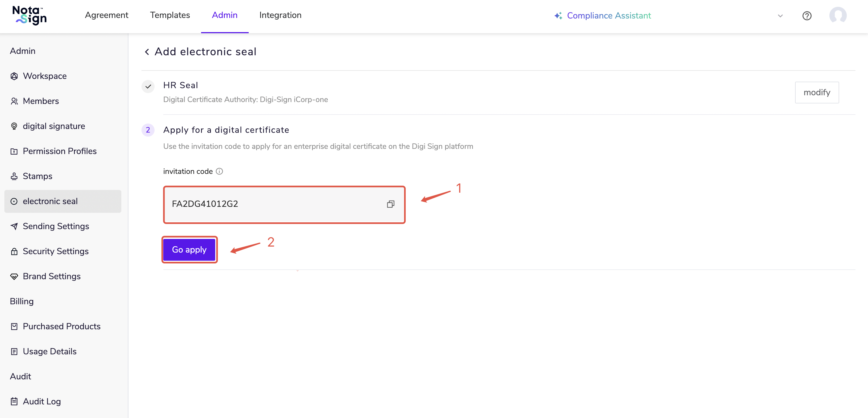
Task: Click the invitation code info icon
Action: coord(219,171)
